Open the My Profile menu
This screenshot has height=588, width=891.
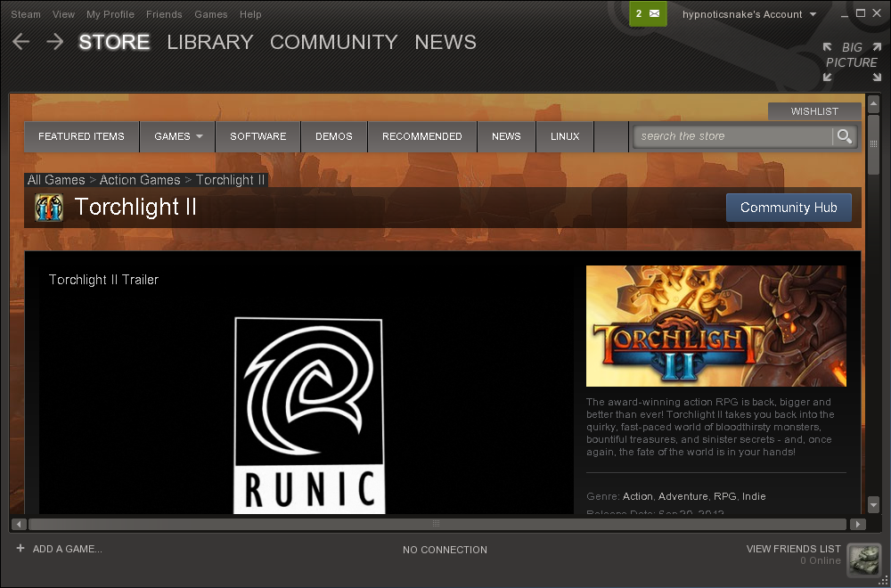point(110,14)
